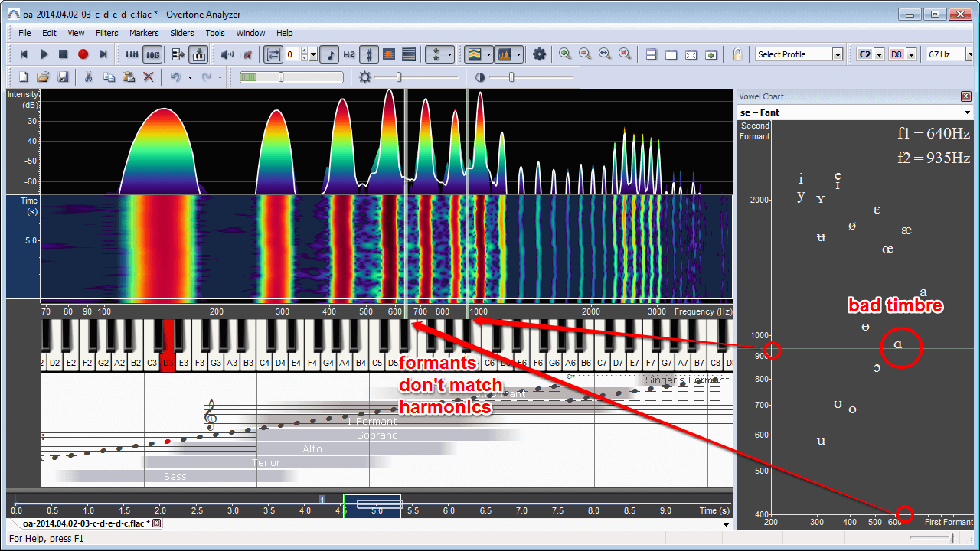Select the musical note display mode
The image size is (980, 551).
coord(331,54)
